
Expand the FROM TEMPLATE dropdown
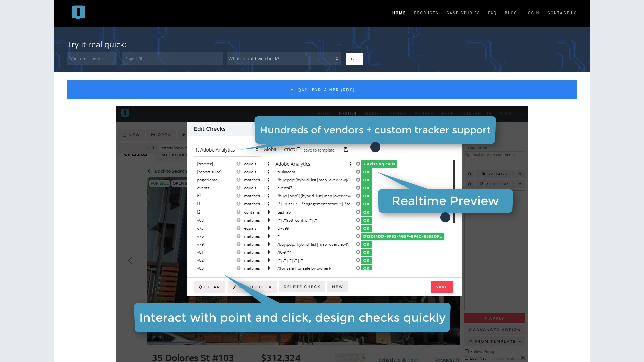pos(495,341)
